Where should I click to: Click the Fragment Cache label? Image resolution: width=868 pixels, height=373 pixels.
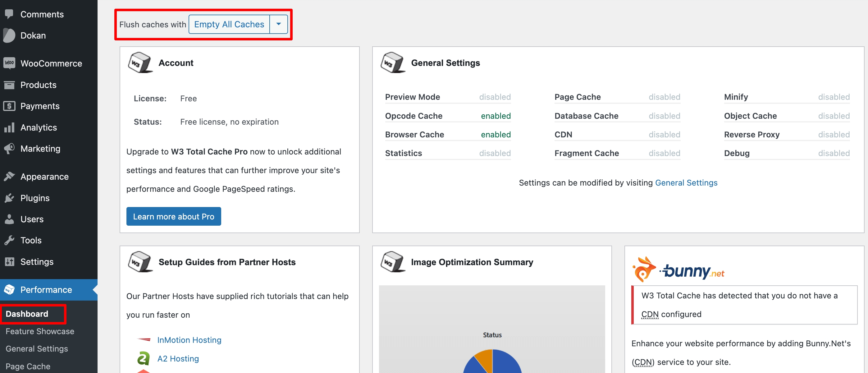[x=587, y=153]
